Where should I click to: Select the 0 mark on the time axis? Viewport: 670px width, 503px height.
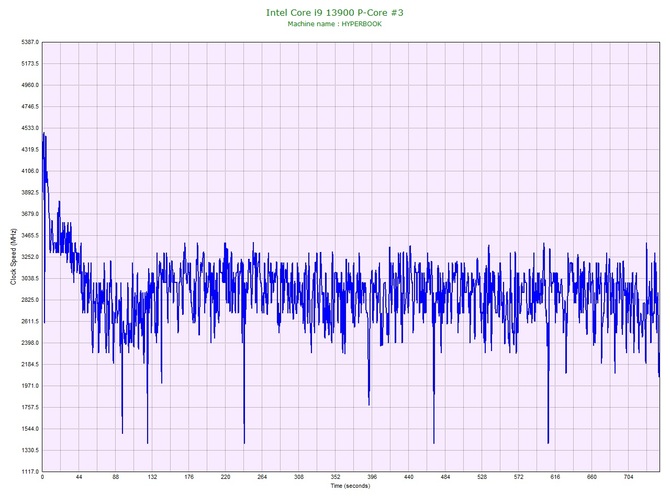click(42, 478)
